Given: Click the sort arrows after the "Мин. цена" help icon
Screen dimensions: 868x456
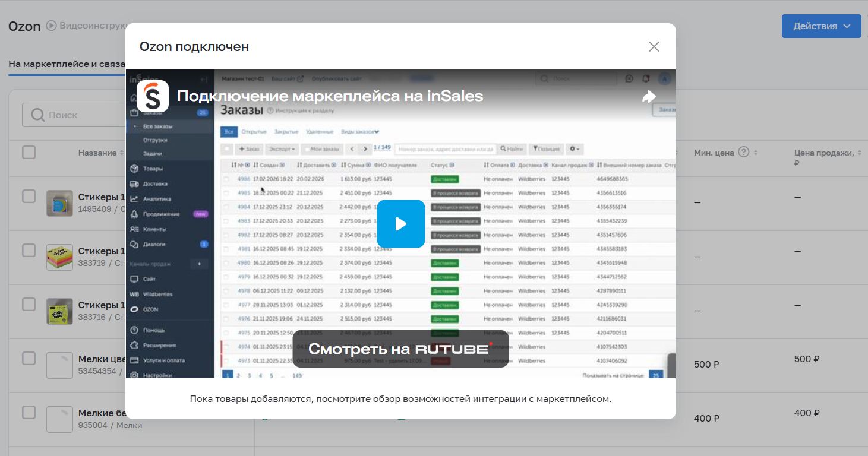Looking at the screenshot, I should tap(756, 153).
